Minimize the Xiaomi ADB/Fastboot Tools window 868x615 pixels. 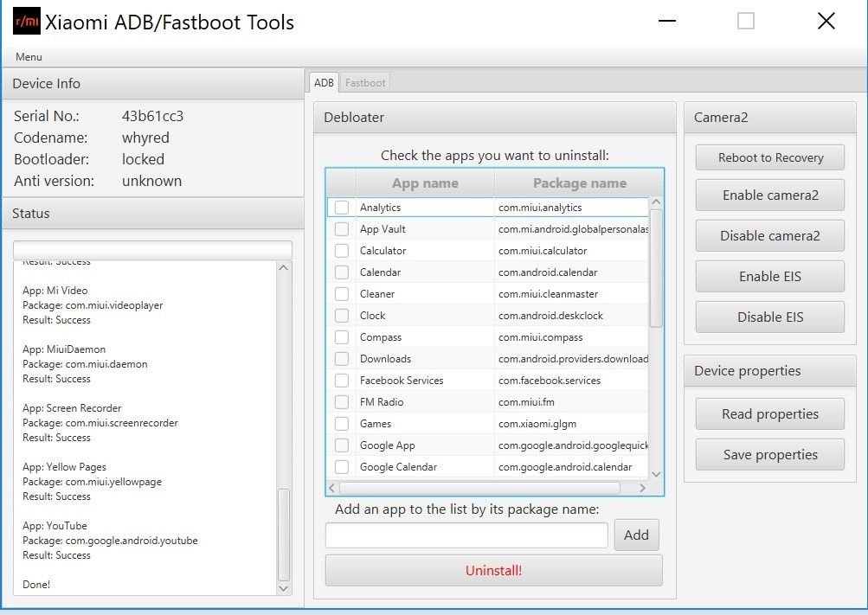pos(667,21)
